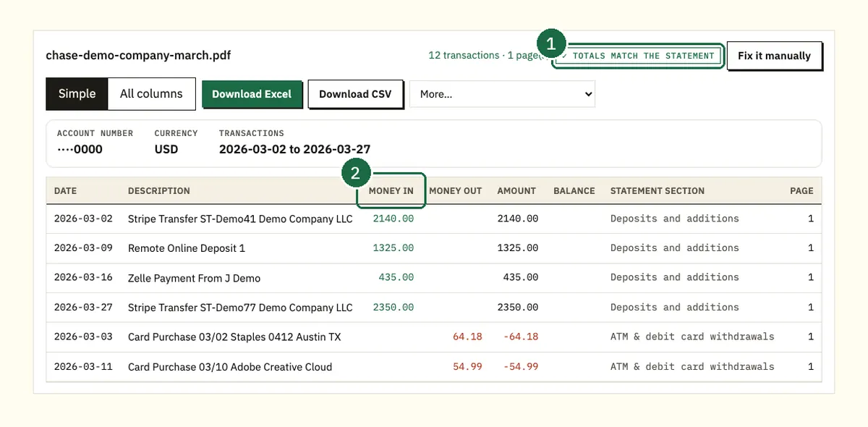868x427 pixels.
Task: Click the Download CSV button
Action: tap(355, 94)
